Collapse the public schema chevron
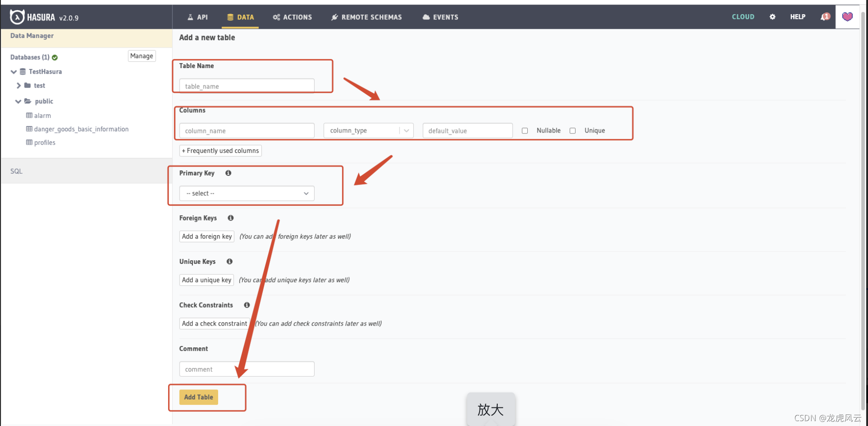The width and height of the screenshot is (868, 426). pos(18,101)
